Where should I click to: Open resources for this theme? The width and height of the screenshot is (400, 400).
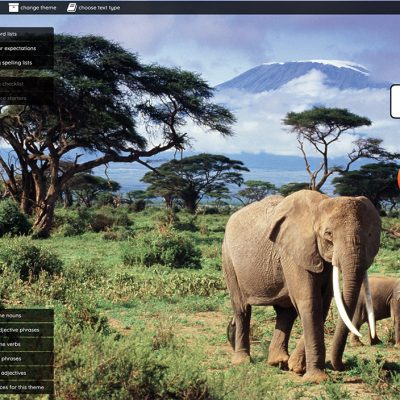click(27, 387)
